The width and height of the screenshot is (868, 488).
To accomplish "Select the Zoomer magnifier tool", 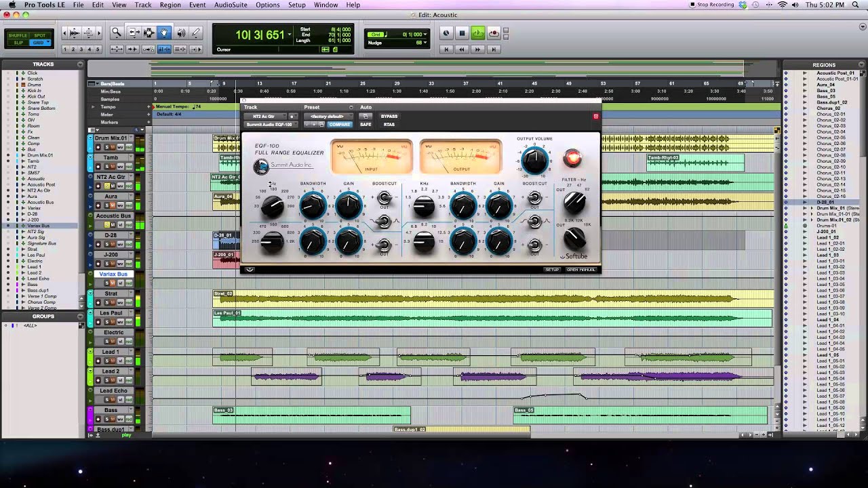I will [117, 33].
